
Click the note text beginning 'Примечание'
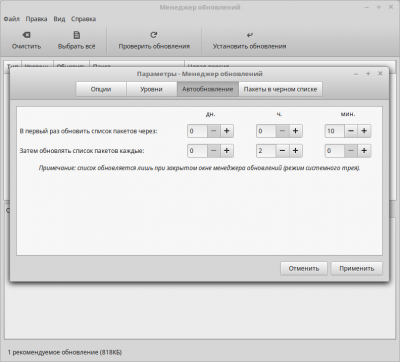(199, 168)
